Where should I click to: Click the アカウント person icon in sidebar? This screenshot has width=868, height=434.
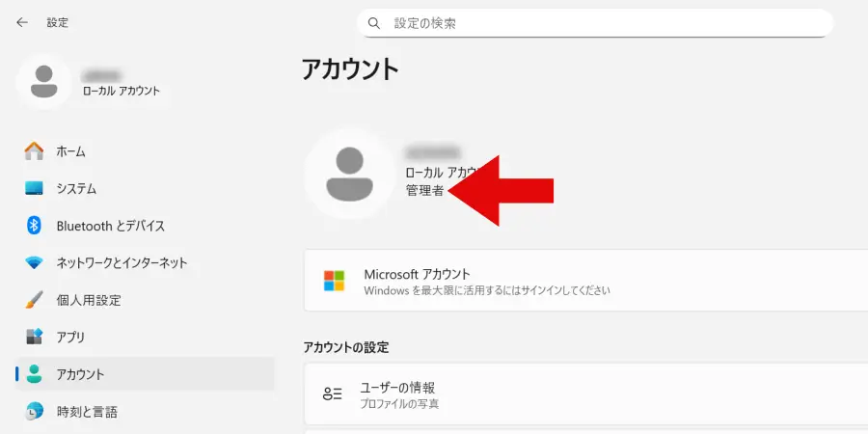34,374
